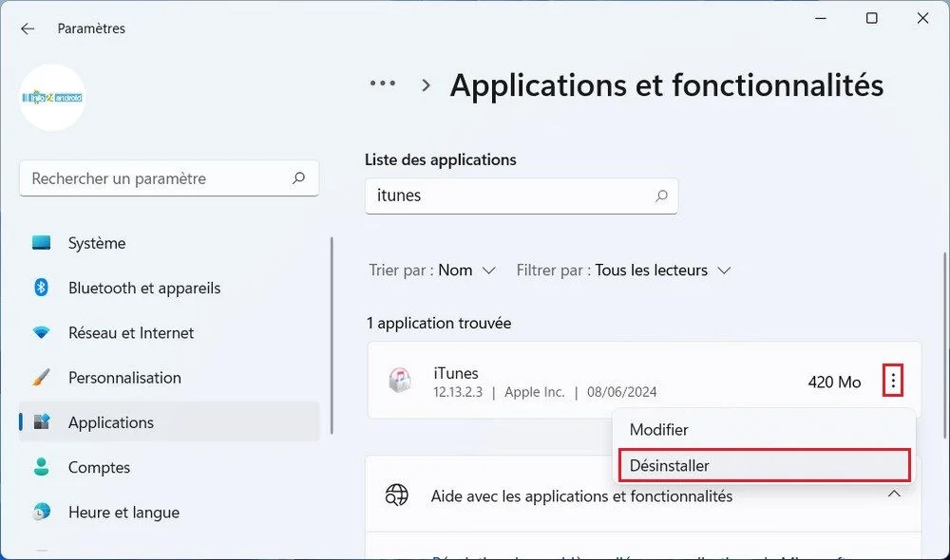
Task: Open the three-dot menu for iTunes
Action: 891,381
